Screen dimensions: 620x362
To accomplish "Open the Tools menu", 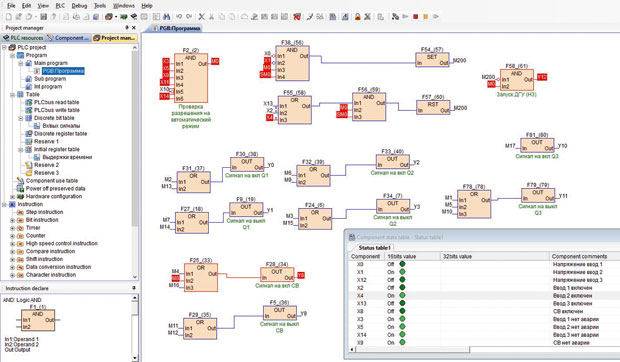I will click(x=100, y=6).
